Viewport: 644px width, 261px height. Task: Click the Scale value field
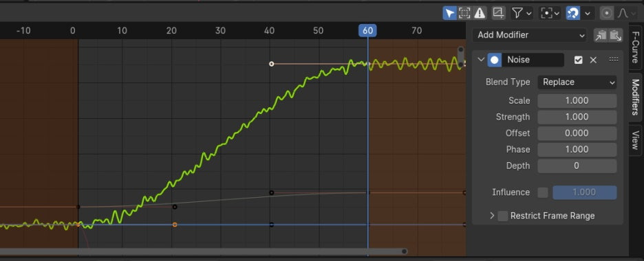pos(577,101)
